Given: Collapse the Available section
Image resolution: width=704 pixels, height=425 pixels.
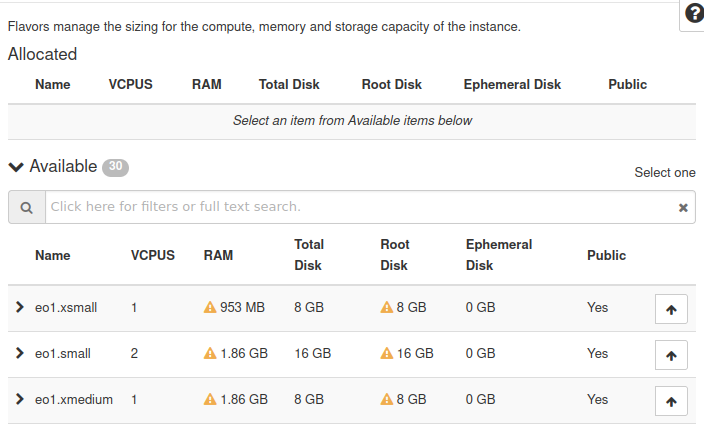Looking at the screenshot, I should pyautogui.click(x=16, y=167).
